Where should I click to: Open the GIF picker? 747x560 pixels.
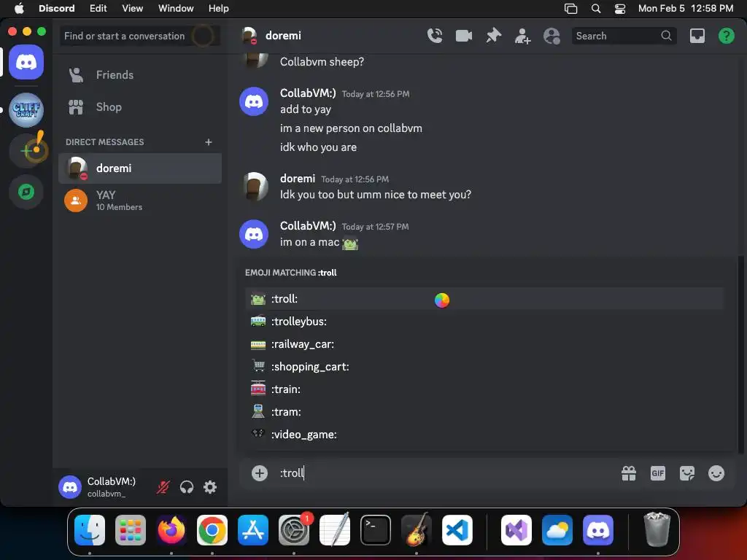[x=657, y=472]
